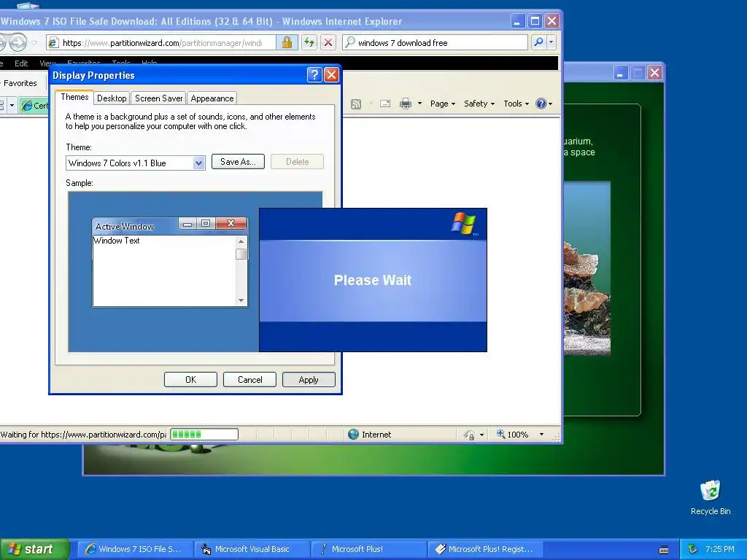Switch to the Appearance tab
Image resolution: width=747 pixels, height=560 pixels.
212,98
